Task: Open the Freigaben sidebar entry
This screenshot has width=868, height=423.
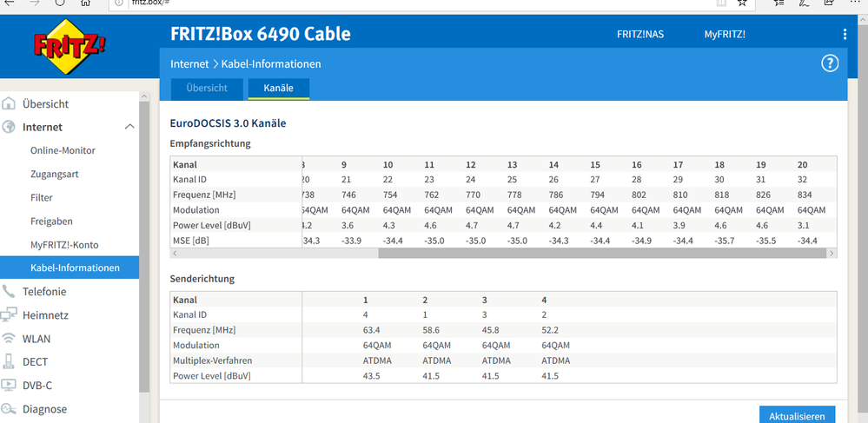Action: 51,221
